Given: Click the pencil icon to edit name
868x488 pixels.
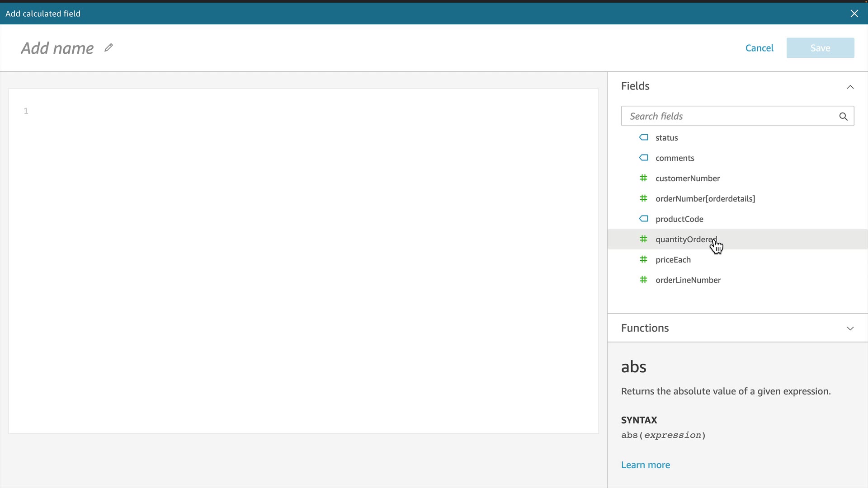Looking at the screenshot, I should point(108,47).
